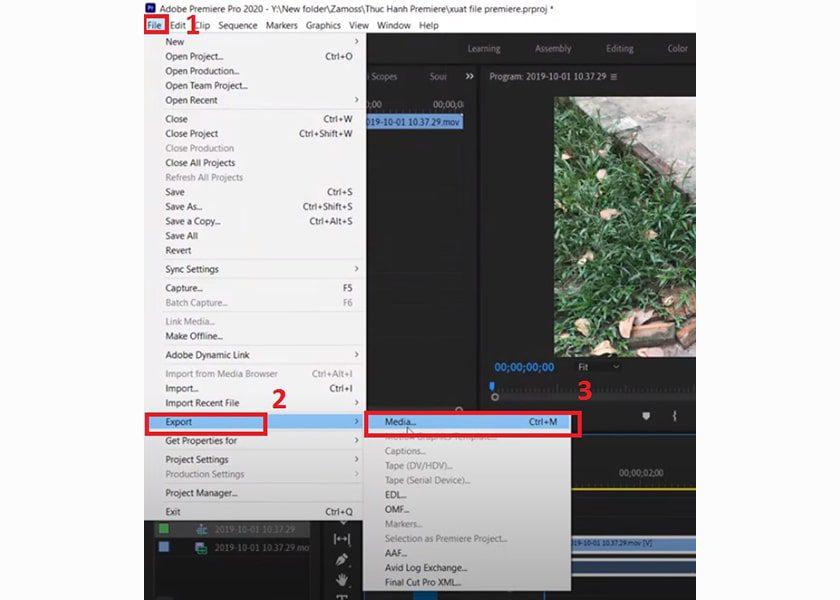Click Capture... menu entry
This screenshot has width=840, height=600.
pos(255,288)
